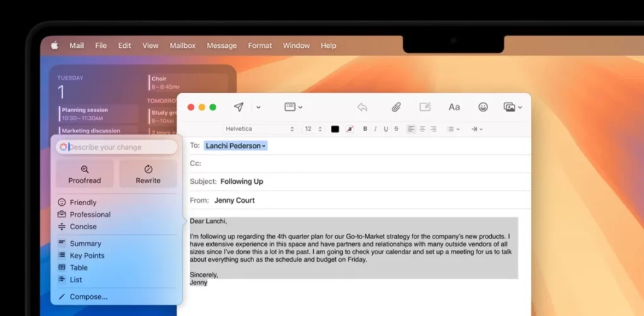Toggle underline formatting

coord(386,129)
